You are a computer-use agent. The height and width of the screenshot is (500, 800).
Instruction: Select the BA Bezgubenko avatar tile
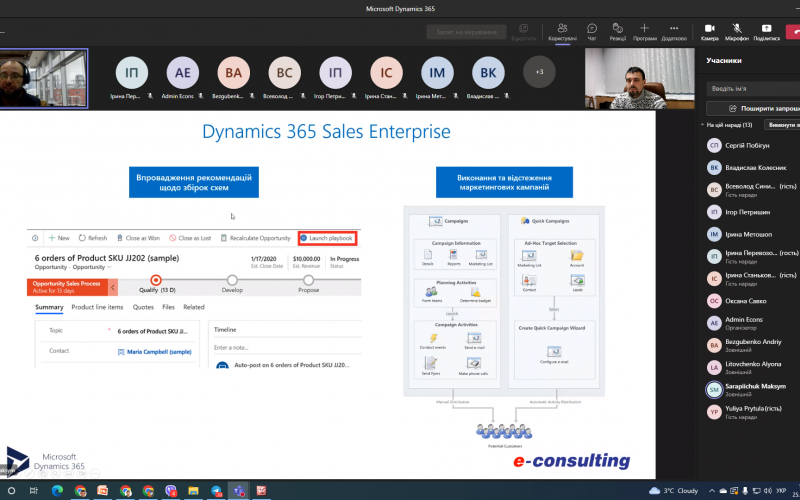point(234,72)
